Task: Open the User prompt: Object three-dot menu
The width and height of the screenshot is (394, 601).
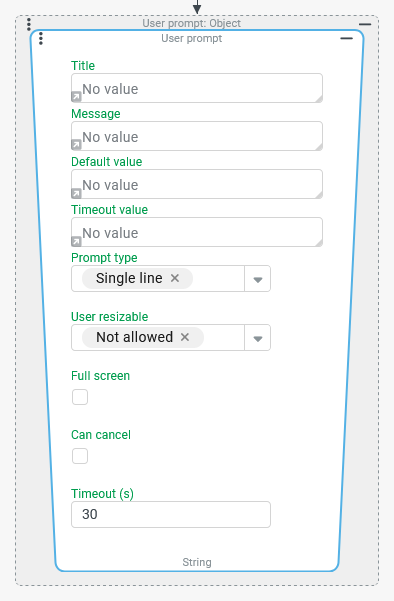Action: click(x=29, y=24)
